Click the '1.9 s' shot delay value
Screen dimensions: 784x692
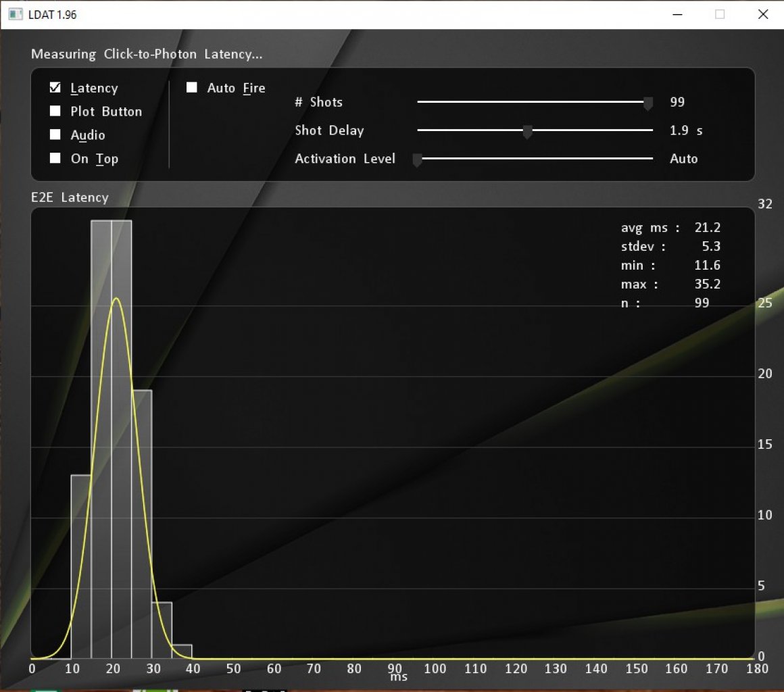[x=686, y=130]
